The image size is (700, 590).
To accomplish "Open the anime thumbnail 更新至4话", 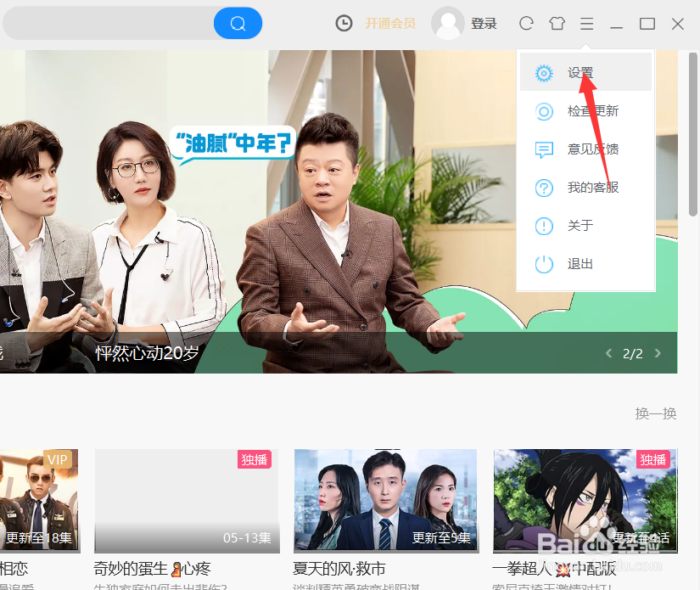I will click(585, 501).
